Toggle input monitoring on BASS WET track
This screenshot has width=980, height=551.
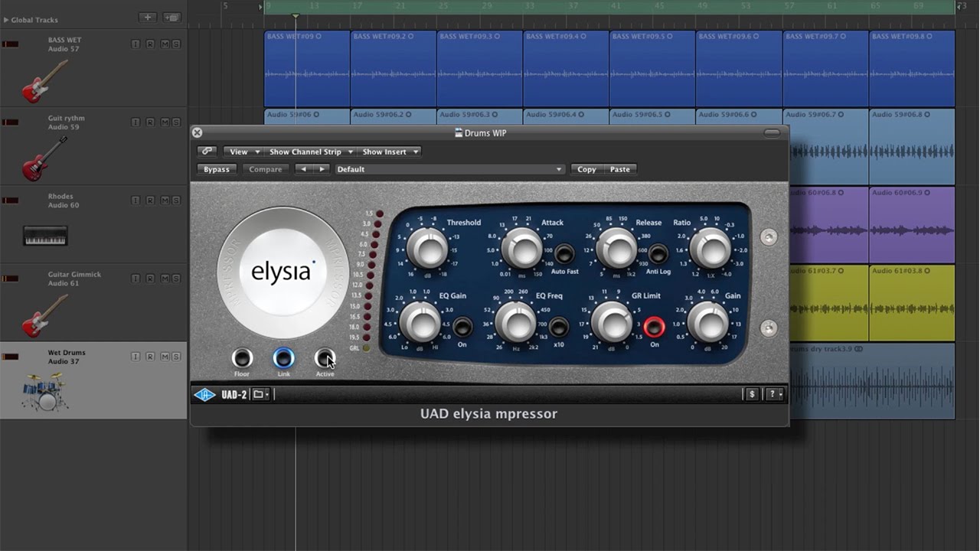136,44
